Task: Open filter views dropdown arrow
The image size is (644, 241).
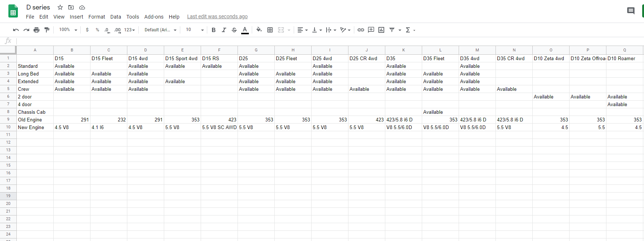Action: 400,30
